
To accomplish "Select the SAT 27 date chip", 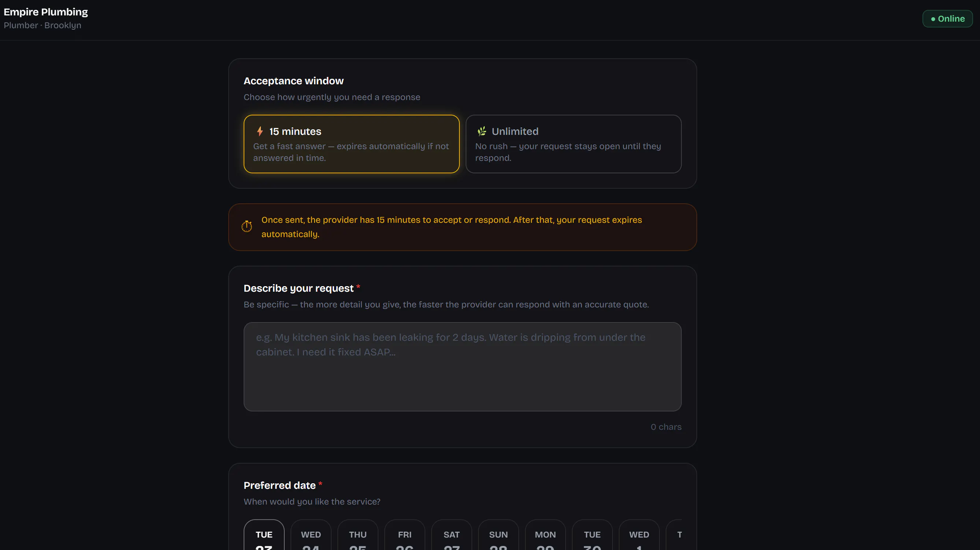I will [x=452, y=535].
